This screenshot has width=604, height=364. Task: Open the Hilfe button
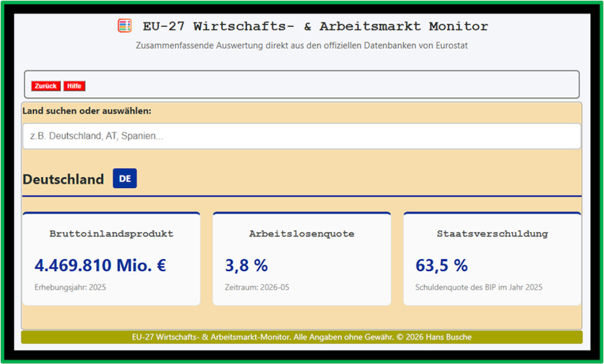pyautogui.click(x=74, y=86)
